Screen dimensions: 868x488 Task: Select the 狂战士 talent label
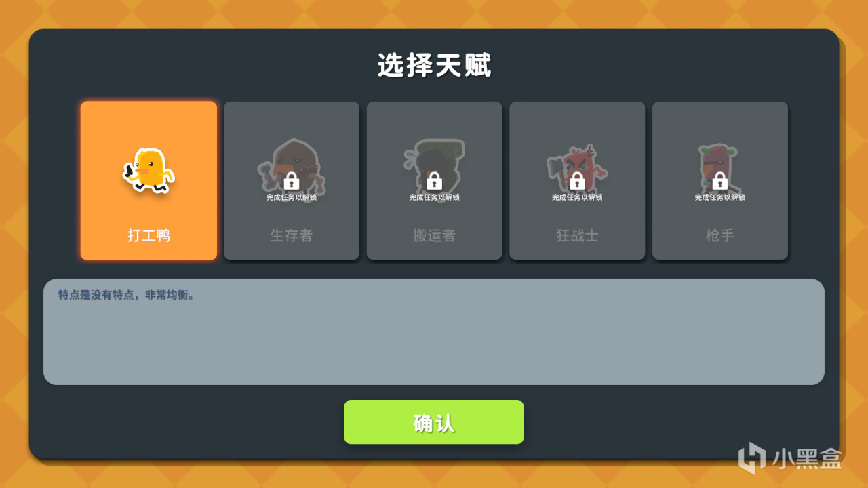pos(577,235)
